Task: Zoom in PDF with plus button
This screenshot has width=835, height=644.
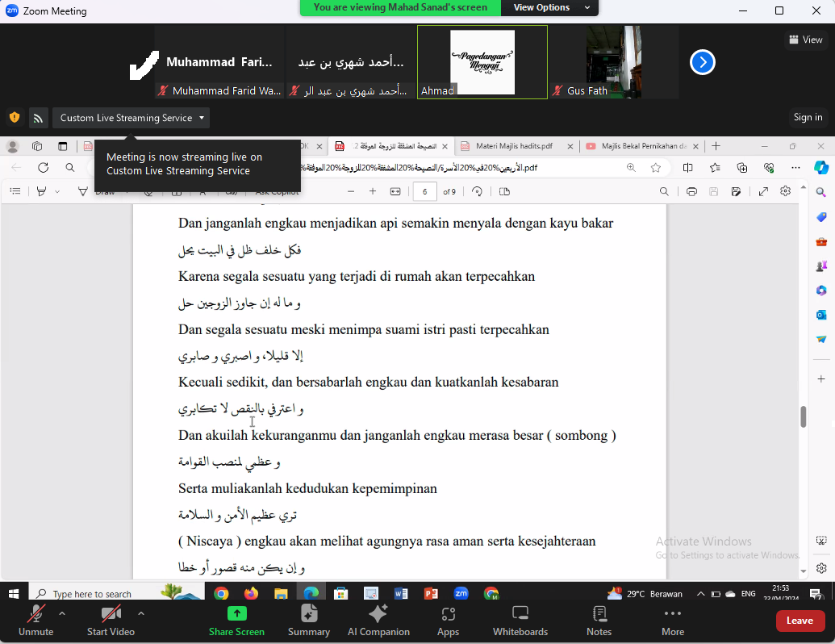Action: click(x=373, y=191)
